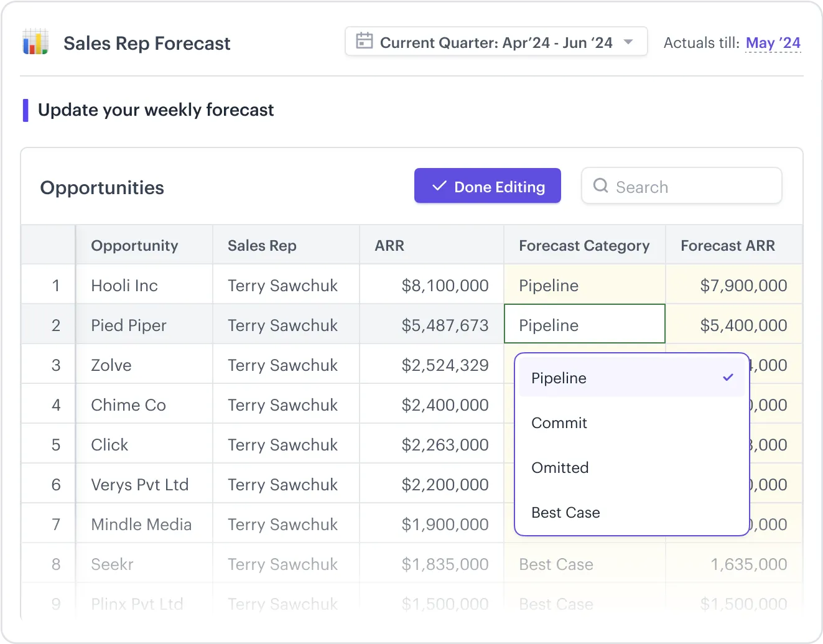The width and height of the screenshot is (823, 644).
Task: Click the $8,100,000 ARR cell
Action: [432, 284]
